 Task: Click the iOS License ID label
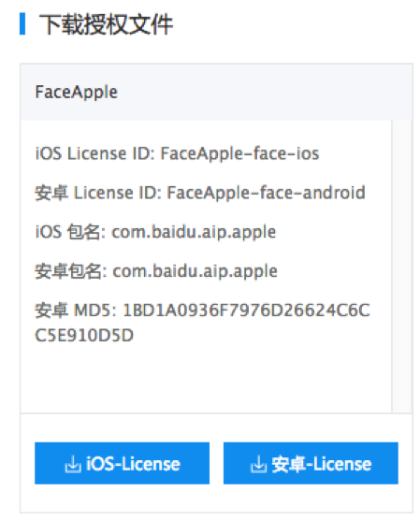click(x=95, y=153)
